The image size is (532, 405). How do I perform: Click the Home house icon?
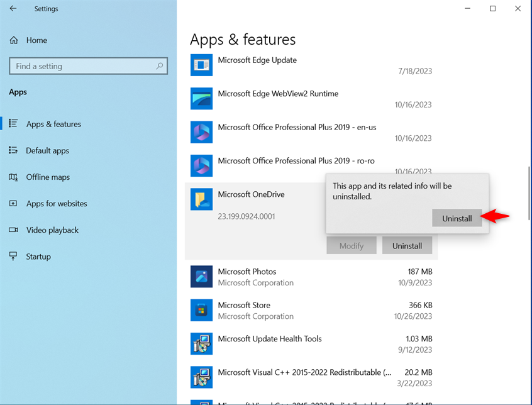(x=14, y=40)
